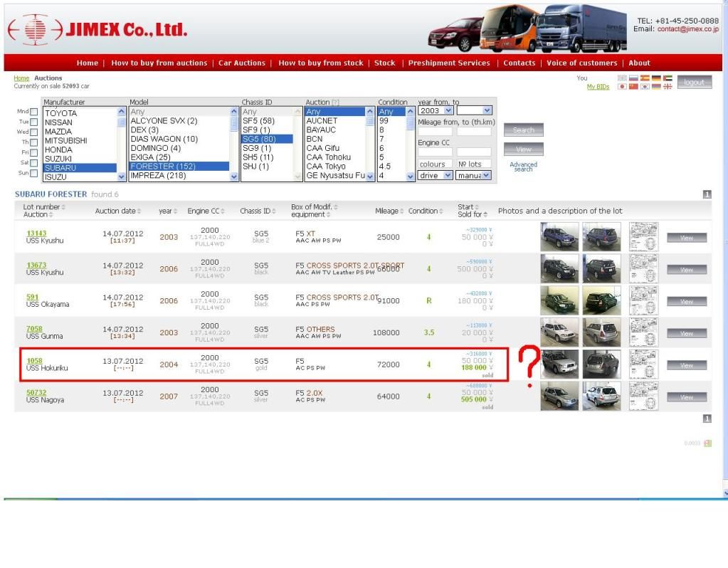Go to Preshipment Services menu
This screenshot has width=728, height=568.
449,63
